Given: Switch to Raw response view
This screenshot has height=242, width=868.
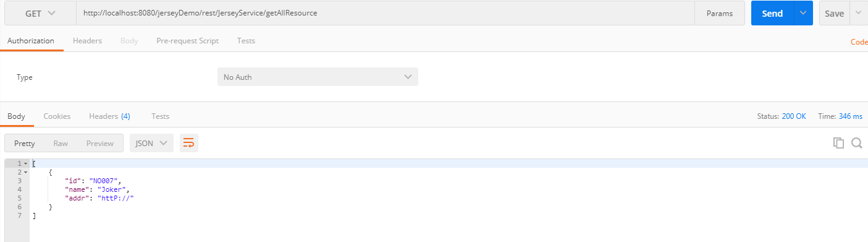Looking at the screenshot, I should pos(61,144).
